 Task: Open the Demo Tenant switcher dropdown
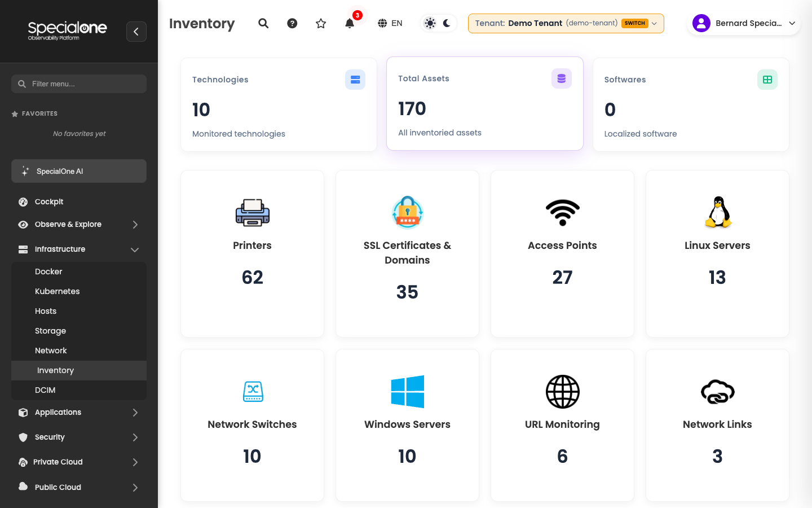tap(566, 23)
